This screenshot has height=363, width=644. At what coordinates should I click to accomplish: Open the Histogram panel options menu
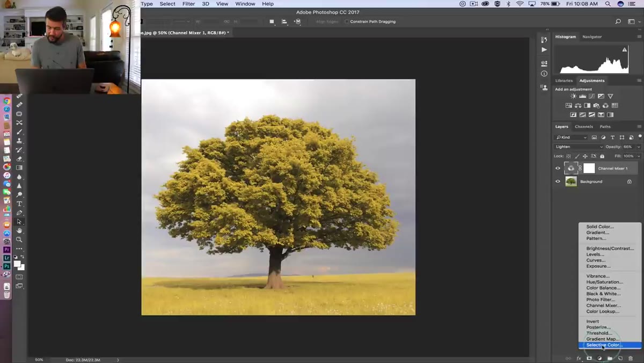[x=639, y=37]
